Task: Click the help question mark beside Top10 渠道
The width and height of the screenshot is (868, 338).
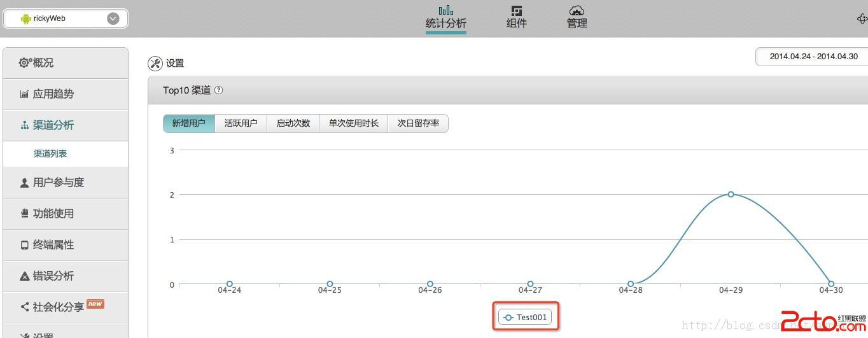Action: click(x=219, y=90)
